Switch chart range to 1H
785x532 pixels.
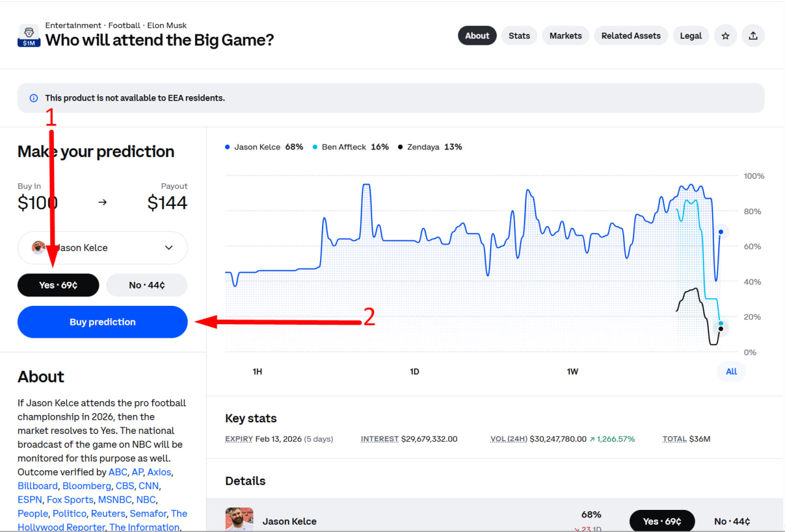click(x=258, y=371)
